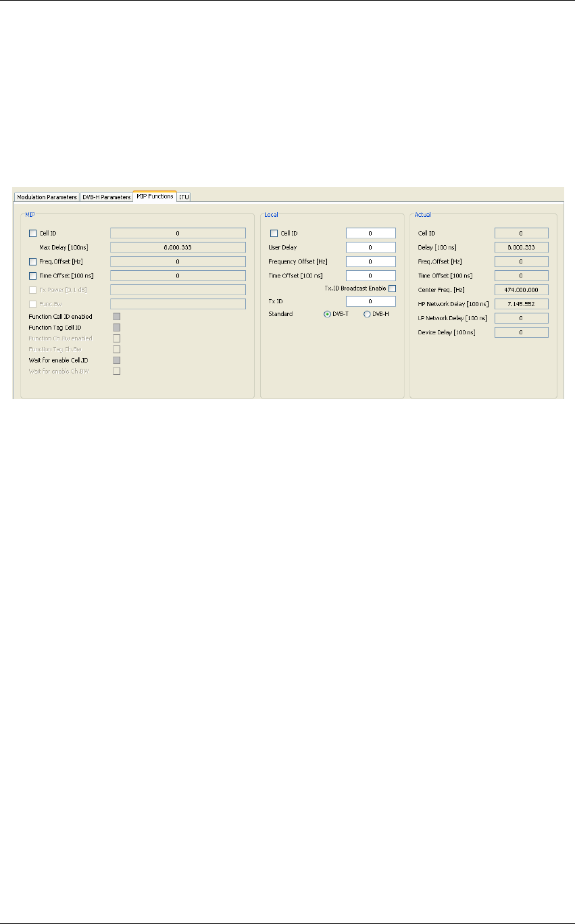Click the User Delay input field
Viewport: 575px width, 924px height.
(370, 247)
